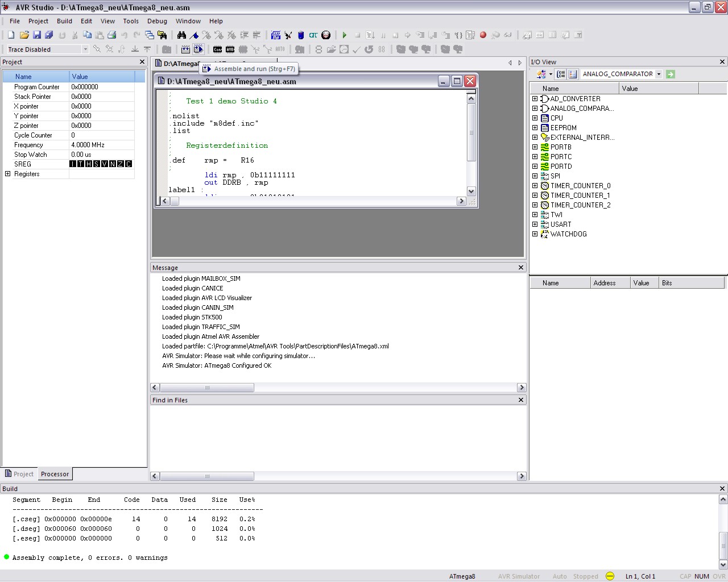Viewport: 728px width, 582px height.
Task: Switch to the Processor tab
Action: (x=55, y=474)
